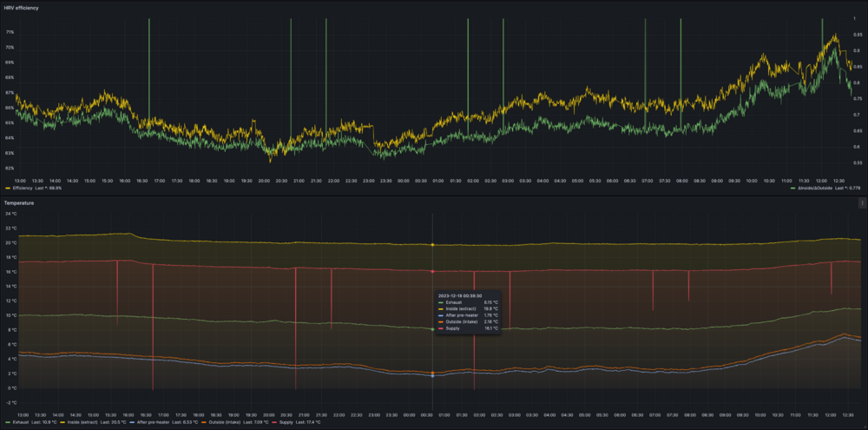
Task: Isolate the Inside (extract) legend series
Action: 78,422
